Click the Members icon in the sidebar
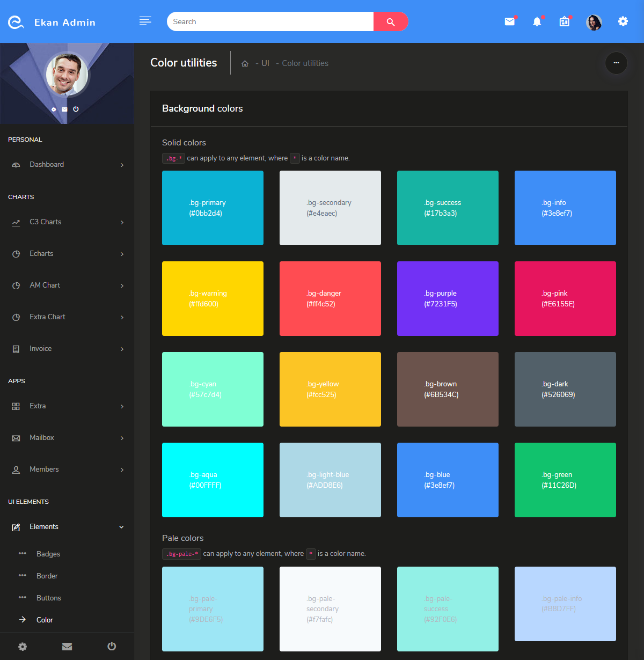This screenshot has height=660, width=644. click(x=17, y=469)
